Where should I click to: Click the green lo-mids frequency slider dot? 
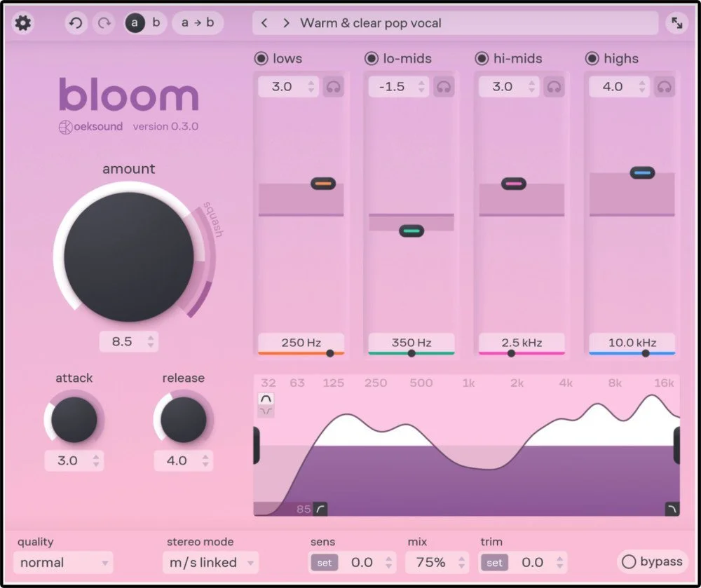coord(411,353)
